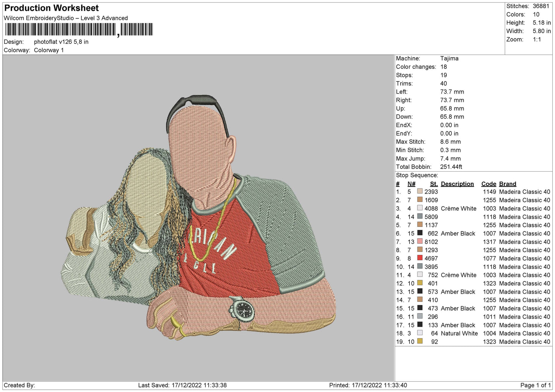555x392 pixels.
Task: Click the color swatch in stop row 1
Action: 420,192
